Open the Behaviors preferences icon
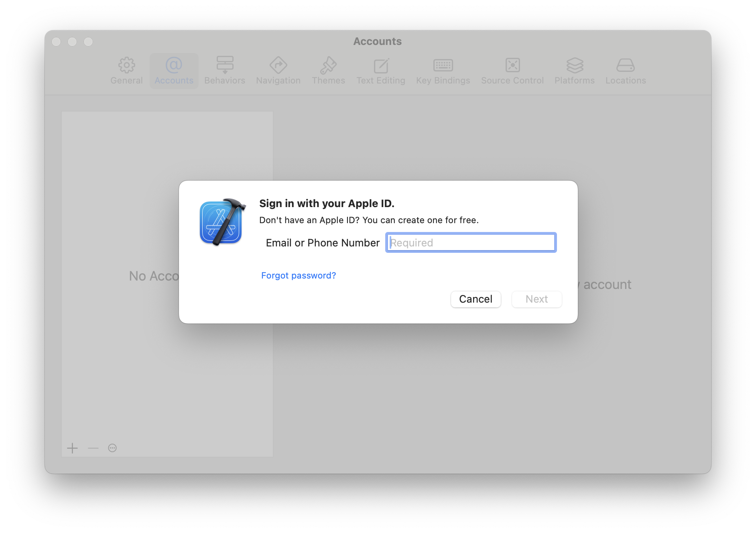This screenshot has width=756, height=533. 225,65
